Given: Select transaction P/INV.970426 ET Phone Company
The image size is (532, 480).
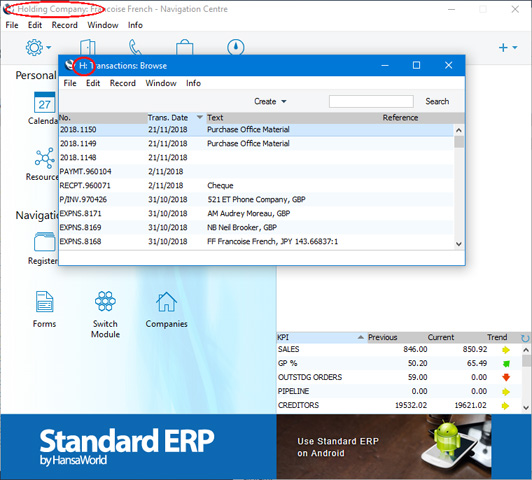Looking at the screenshot, I should (x=256, y=199).
